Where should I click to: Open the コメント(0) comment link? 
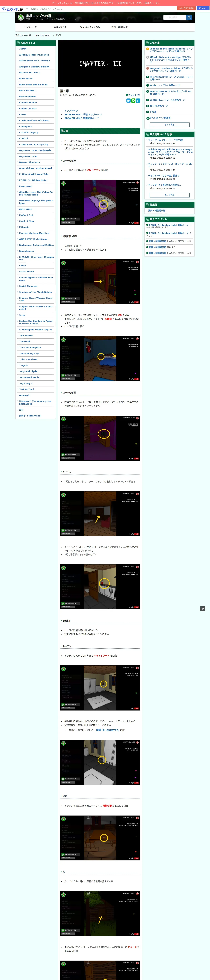(133, 95)
